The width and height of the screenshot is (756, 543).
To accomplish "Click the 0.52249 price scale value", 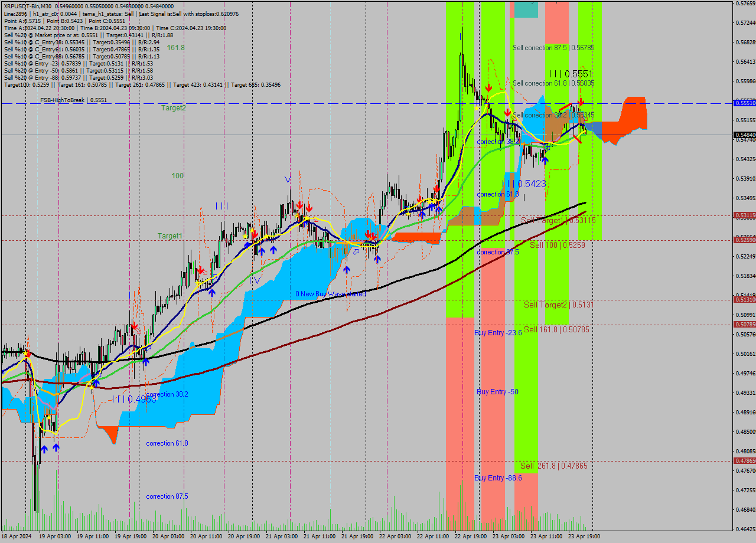I will [745, 256].
